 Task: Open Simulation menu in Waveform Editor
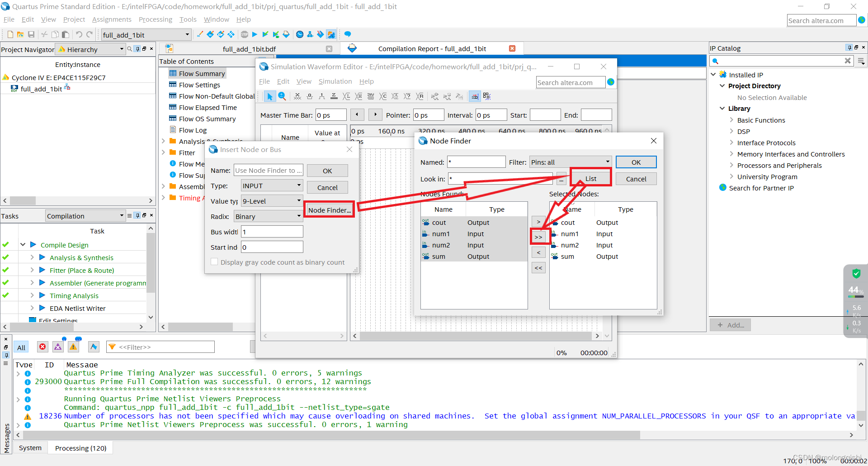pos(335,81)
